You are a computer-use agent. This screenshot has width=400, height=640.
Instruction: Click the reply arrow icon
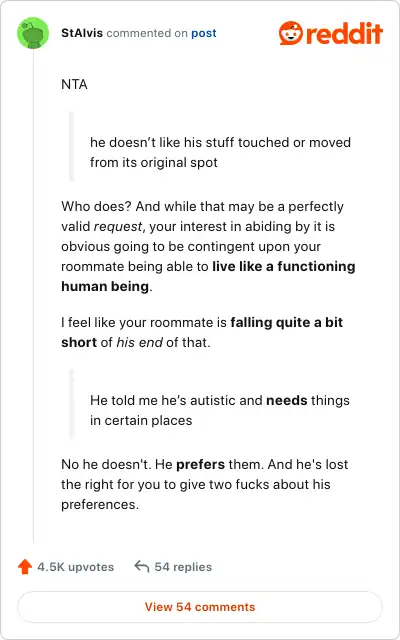point(142,567)
